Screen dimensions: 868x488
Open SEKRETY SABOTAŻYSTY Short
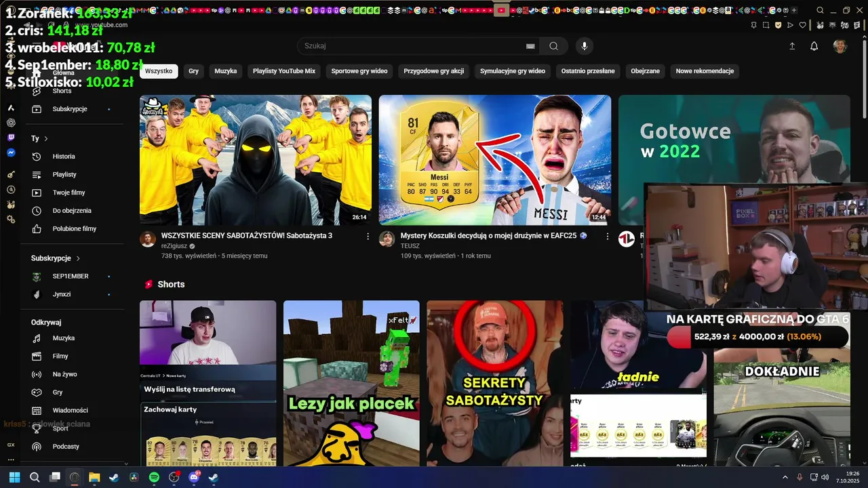pyautogui.click(x=495, y=384)
